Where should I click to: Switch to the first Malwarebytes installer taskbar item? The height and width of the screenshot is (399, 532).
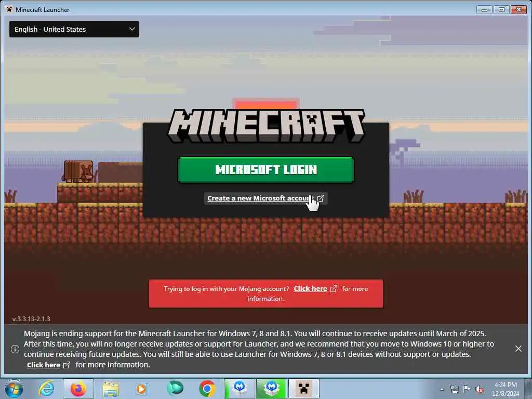(x=240, y=389)
